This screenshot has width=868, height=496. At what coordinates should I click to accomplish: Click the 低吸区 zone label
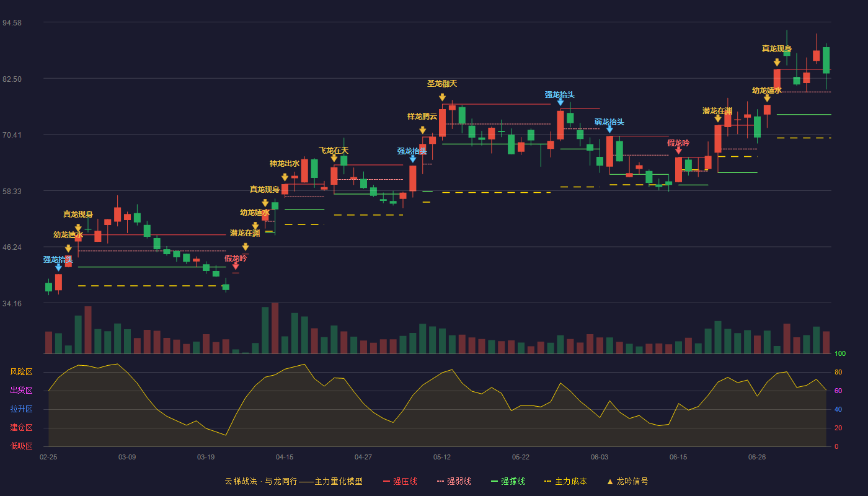(x=21, y=446)
